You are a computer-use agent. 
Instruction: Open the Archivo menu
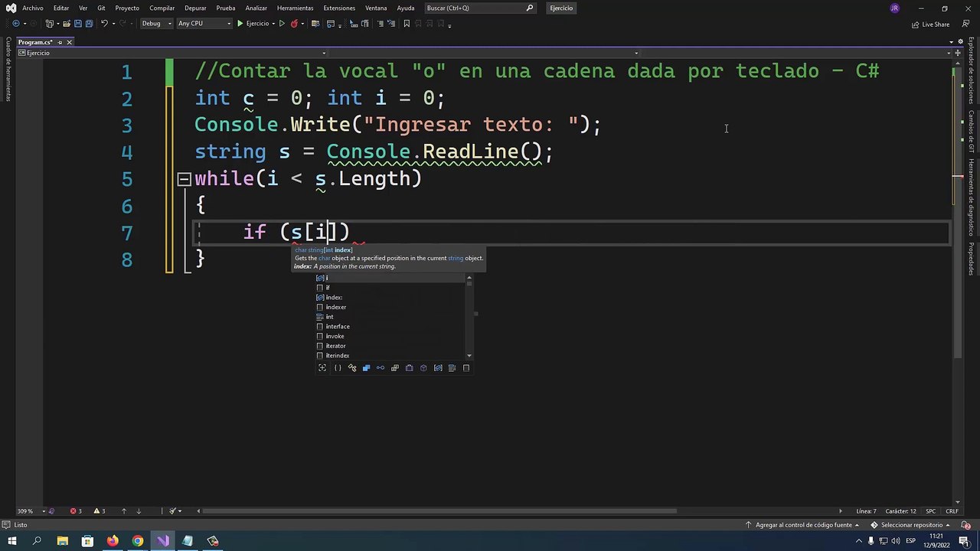click(x=33, y=8)
